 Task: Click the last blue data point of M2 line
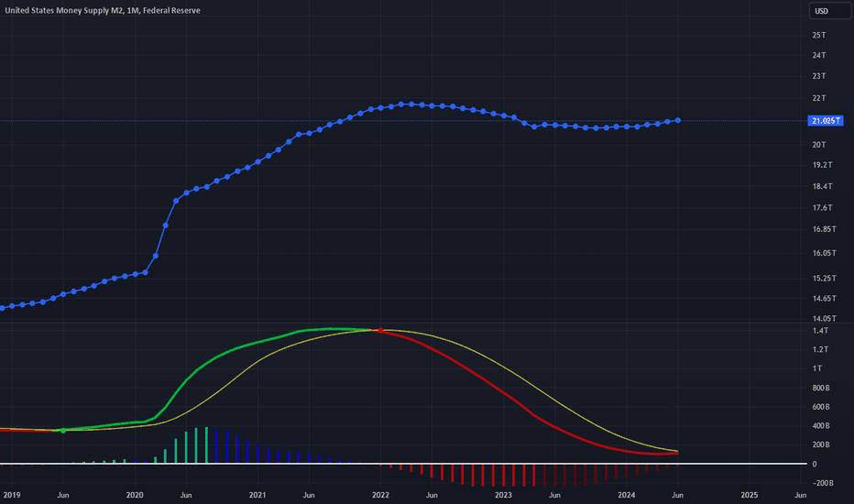click(x=678, y=120)
